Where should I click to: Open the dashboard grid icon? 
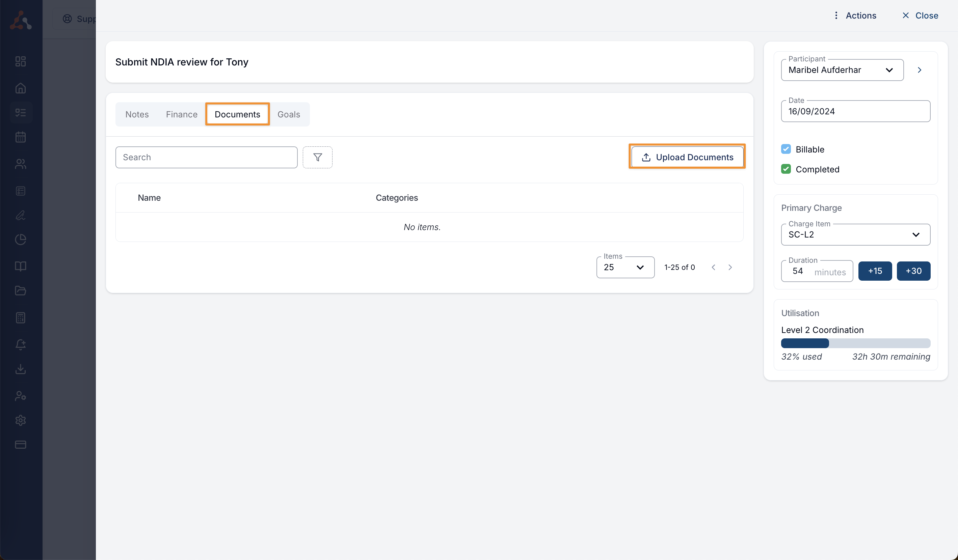21,61
